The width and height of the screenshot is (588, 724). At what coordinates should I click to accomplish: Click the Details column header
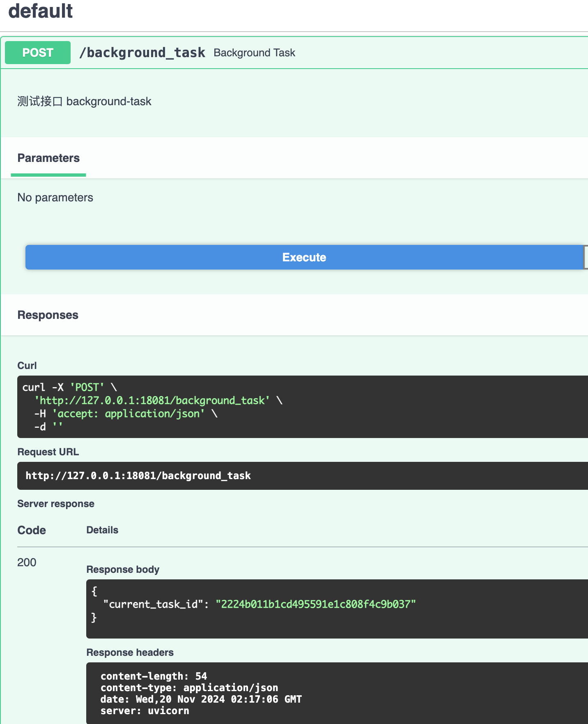[102, 530]
